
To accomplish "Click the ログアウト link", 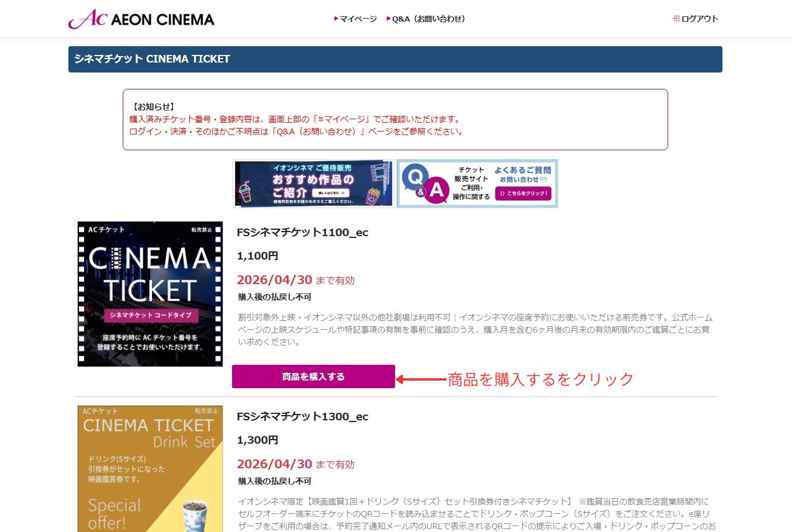I will pos(700,19).
